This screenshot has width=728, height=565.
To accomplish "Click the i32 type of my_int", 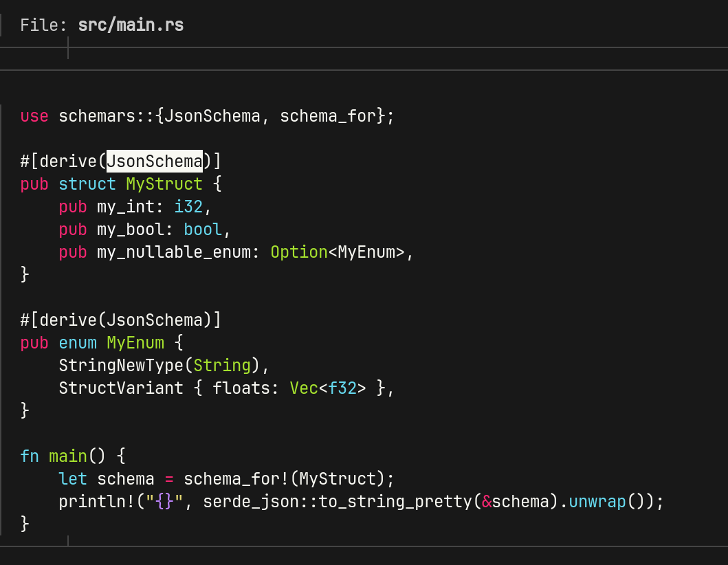I will pyautogui.click(x=188, y=206).
